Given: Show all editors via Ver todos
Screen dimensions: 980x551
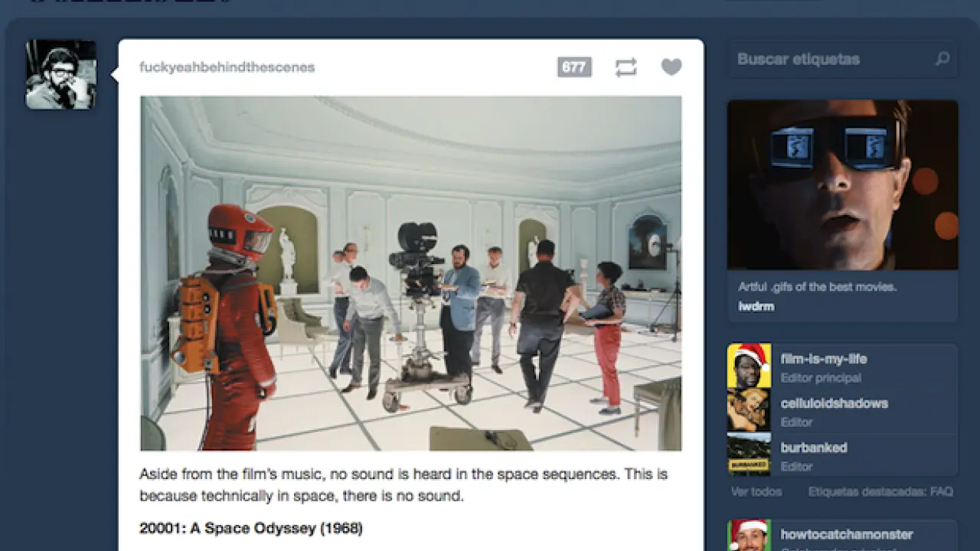Looking at the screenshot, I should (756, 491).
